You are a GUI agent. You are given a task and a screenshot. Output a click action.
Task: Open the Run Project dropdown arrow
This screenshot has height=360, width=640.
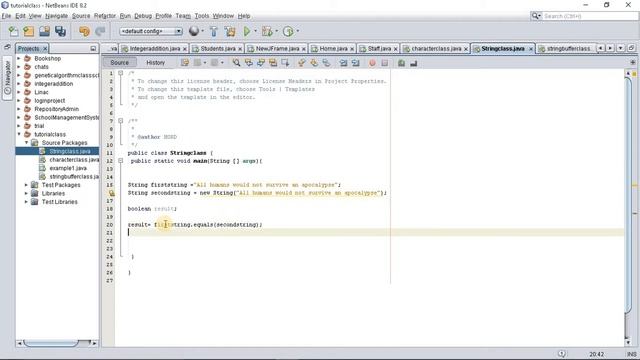click(256, 31)
